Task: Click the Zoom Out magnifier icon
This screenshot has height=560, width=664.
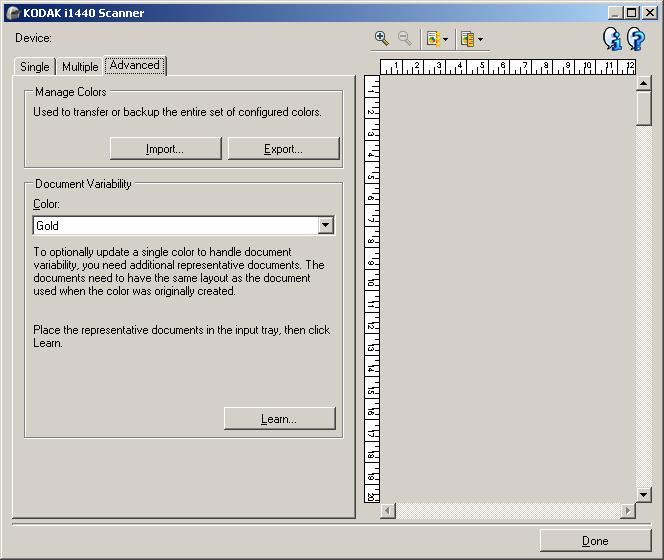Action: point(405,39)
